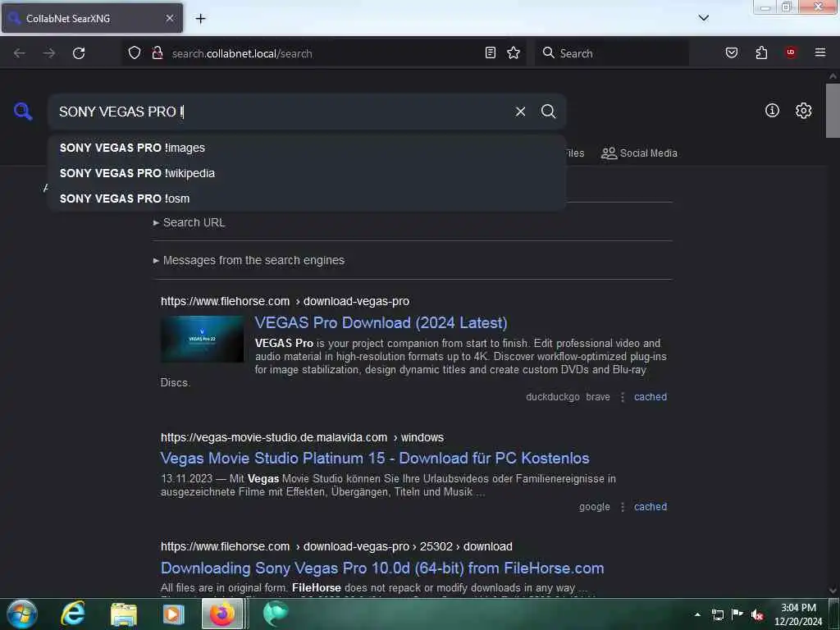The width and height of the screenshot is (840, 630).
Task: Click the 'brave' engine label
Action: pos(598,397)
